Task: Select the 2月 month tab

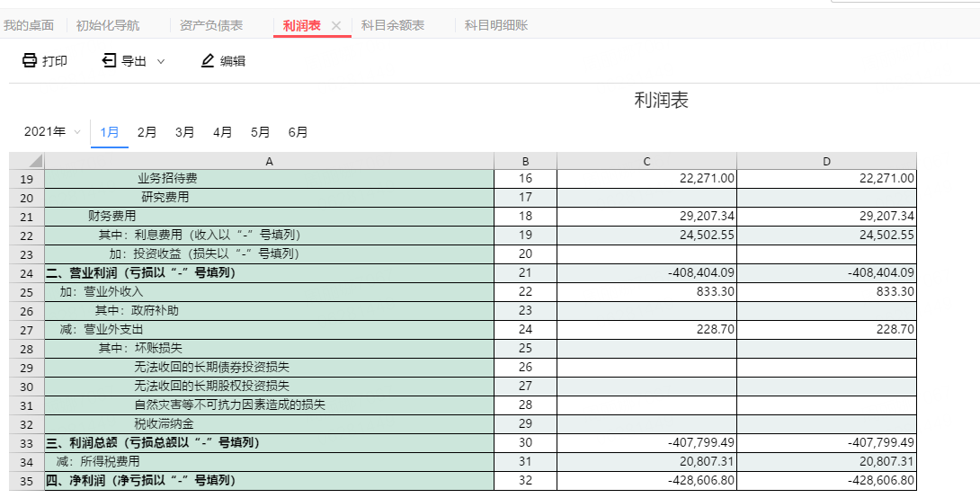Action: click(147, 132)
